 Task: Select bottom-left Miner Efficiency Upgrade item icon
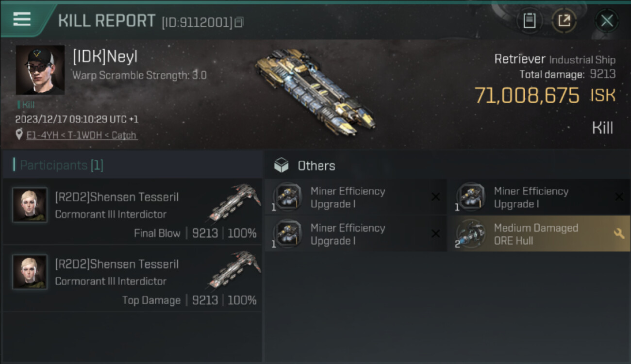click(x=288, y=234)
